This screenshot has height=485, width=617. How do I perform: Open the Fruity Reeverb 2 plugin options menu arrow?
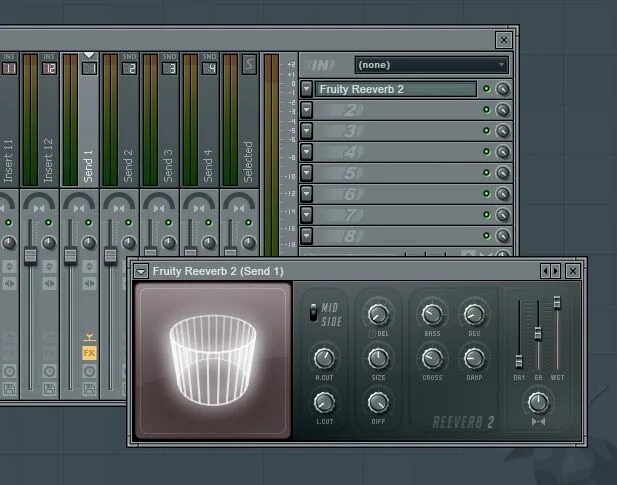(x=141, y=271)
